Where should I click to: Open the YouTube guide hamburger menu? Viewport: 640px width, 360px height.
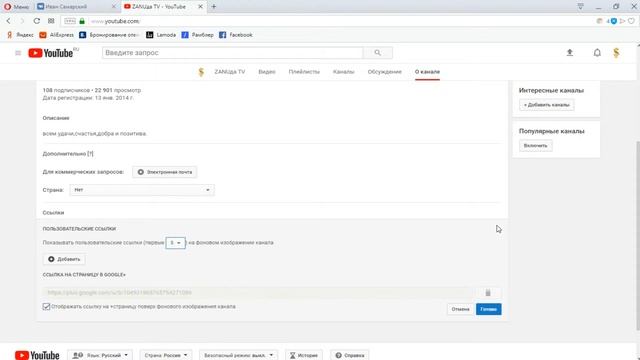18,53
